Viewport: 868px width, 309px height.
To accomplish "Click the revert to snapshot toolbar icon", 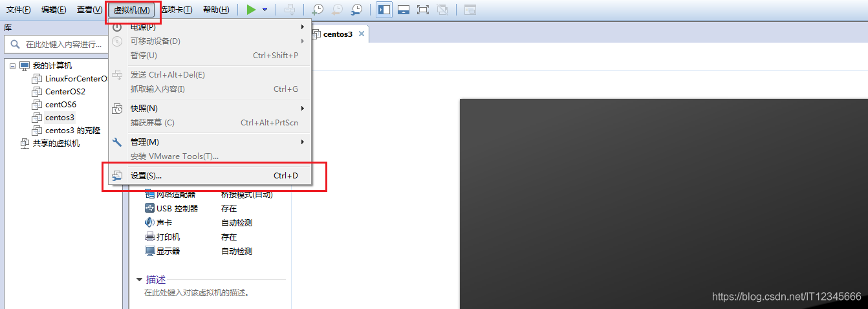I will coord(337,10).
